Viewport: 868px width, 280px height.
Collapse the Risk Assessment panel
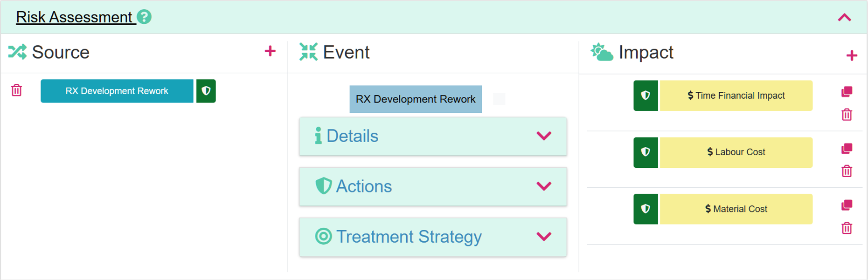pyautogui.click(x=844, y=18)
